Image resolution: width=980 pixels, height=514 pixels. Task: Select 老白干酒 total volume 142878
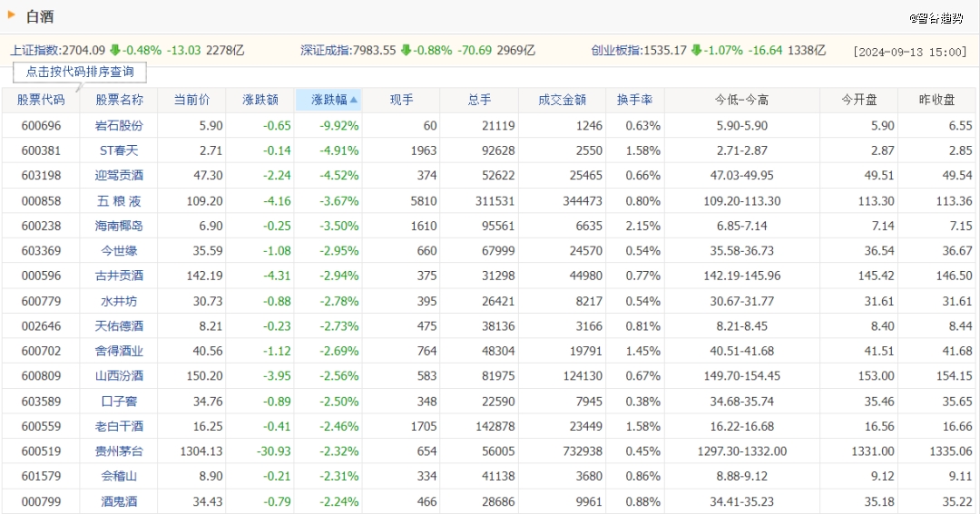495,427
